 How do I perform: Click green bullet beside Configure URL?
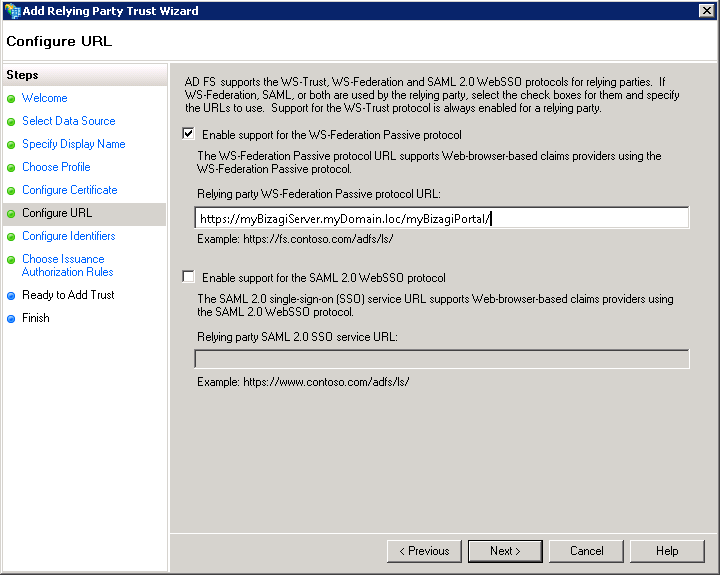click(11, 214)
